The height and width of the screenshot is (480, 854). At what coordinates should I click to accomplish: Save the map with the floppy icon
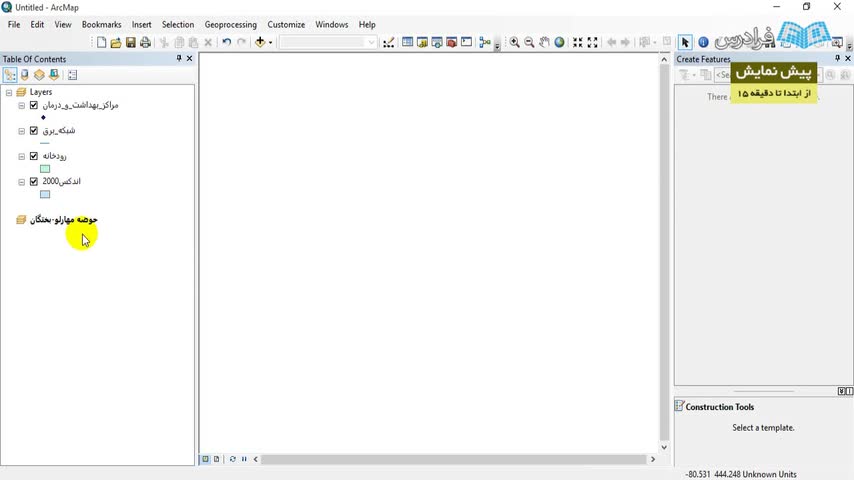131,42
